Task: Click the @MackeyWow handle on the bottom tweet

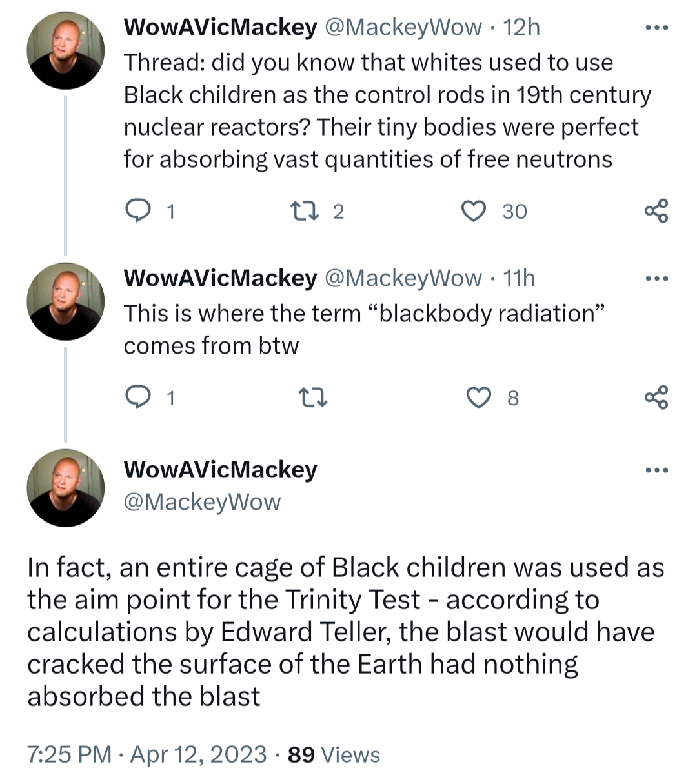Action: (202, 502)
